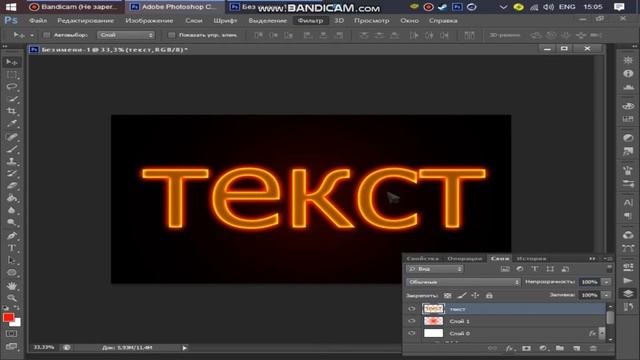This screenshot has width=640, height=360.
Task: Click the текст layer thumbnail
Action: tap(433, 309)
